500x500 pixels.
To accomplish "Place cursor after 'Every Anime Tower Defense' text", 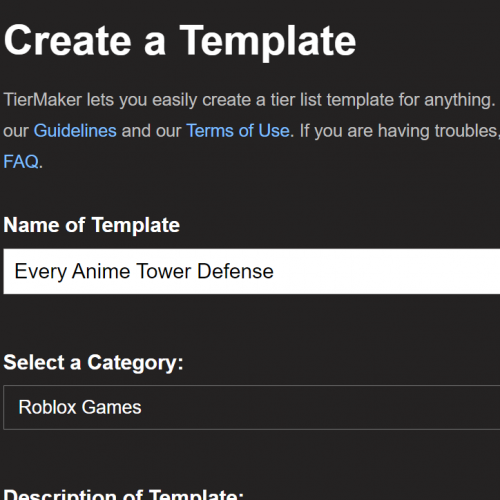I will pos(274,271).
